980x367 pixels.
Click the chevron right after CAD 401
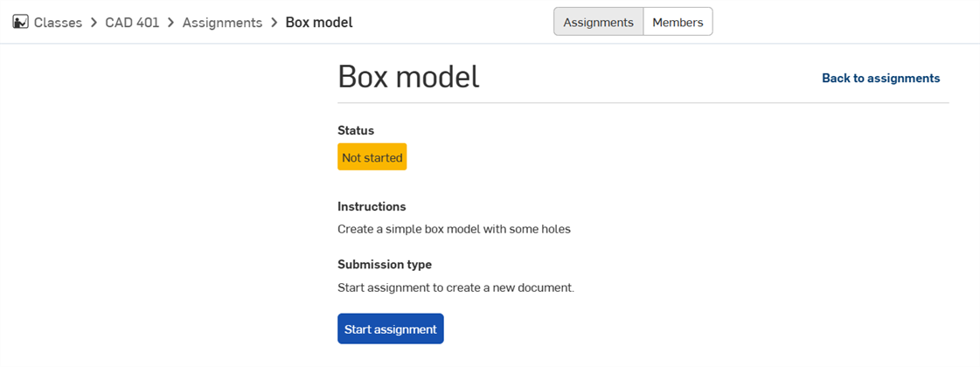tap(170, 23)
